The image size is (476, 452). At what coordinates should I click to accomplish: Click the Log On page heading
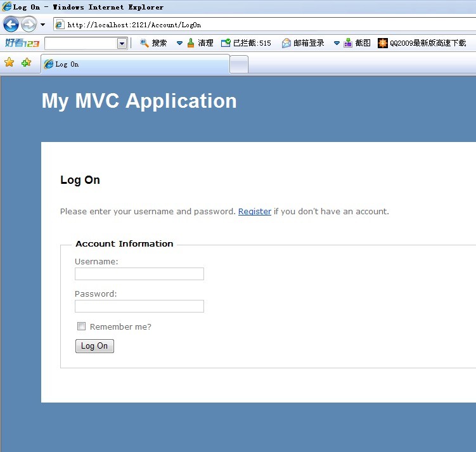tap(80, 180)
